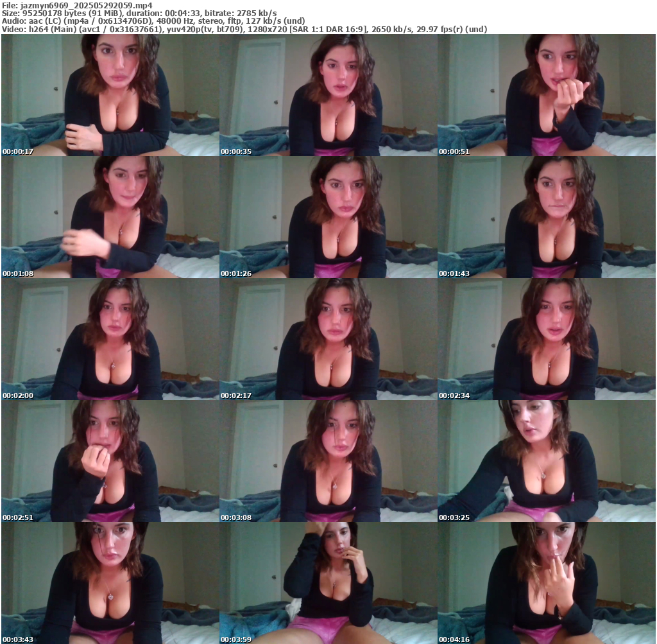The image size is (657, 644).
Task: Select the thumbnail frame stamped 00:02:34
Action: point(547,339)
